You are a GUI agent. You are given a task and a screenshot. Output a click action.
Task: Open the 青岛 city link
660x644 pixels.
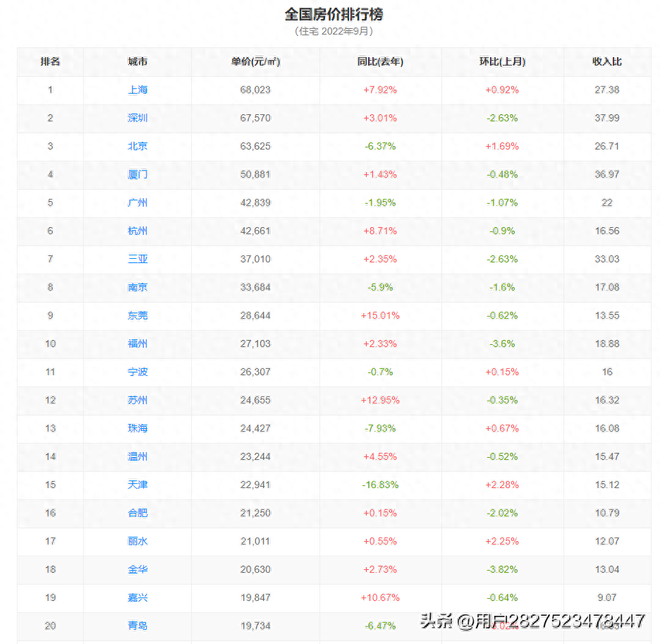coord(137,626)
